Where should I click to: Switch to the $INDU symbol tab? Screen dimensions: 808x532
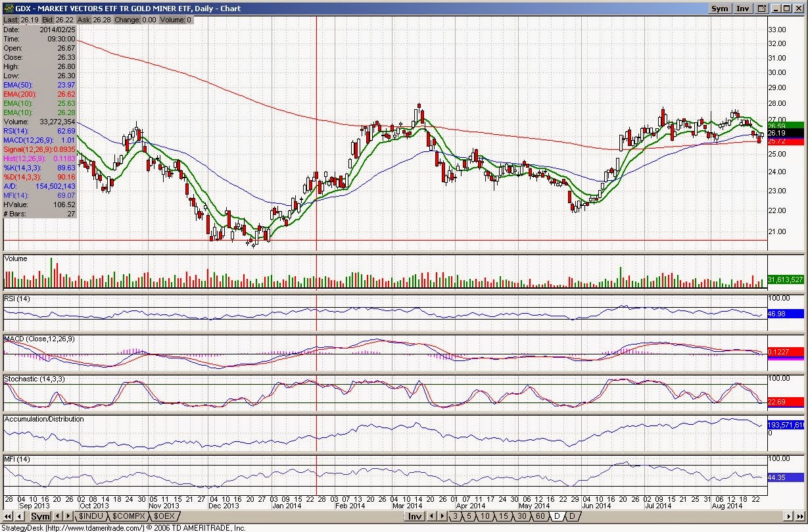(91, 516)
